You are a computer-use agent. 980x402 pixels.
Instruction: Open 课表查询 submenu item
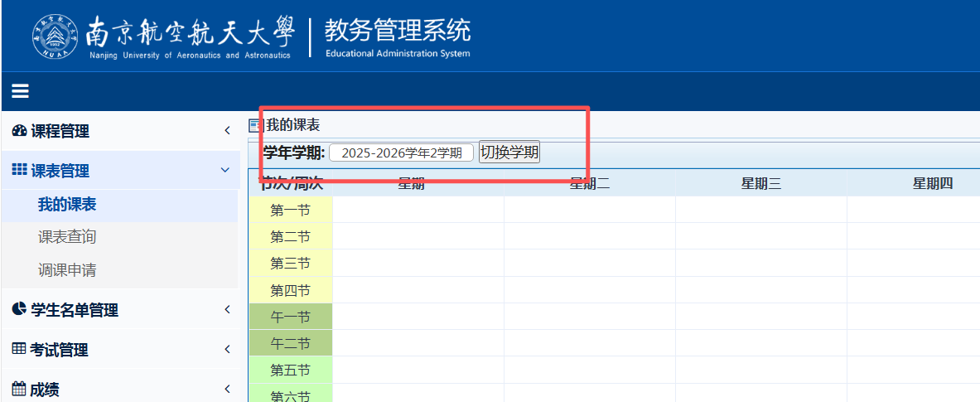(x=67, y=237)
